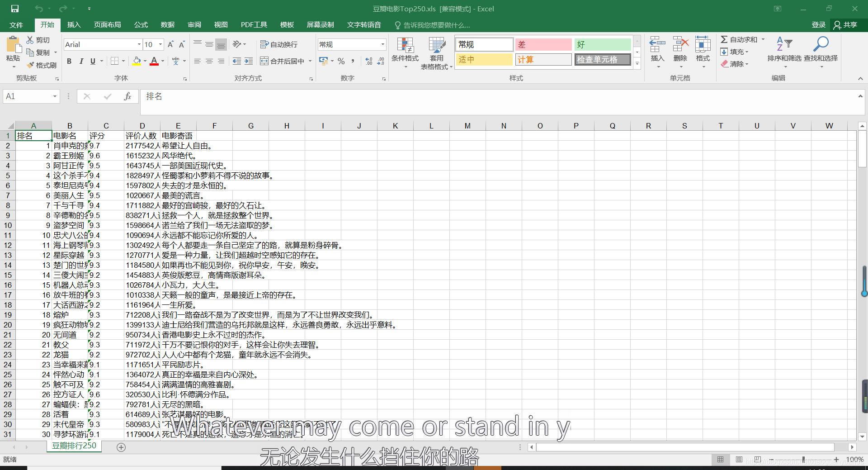The width and height of the screenshot is (868, 470).
Task: Open the 格式 cell format menu
Action: (x=703, y=52)
